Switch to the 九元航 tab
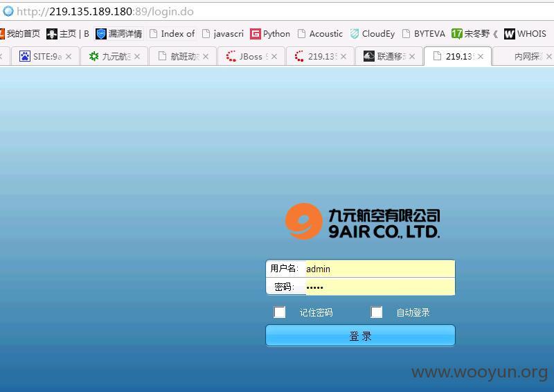Screen dimensions: 554x392 (x=114, y=57)
